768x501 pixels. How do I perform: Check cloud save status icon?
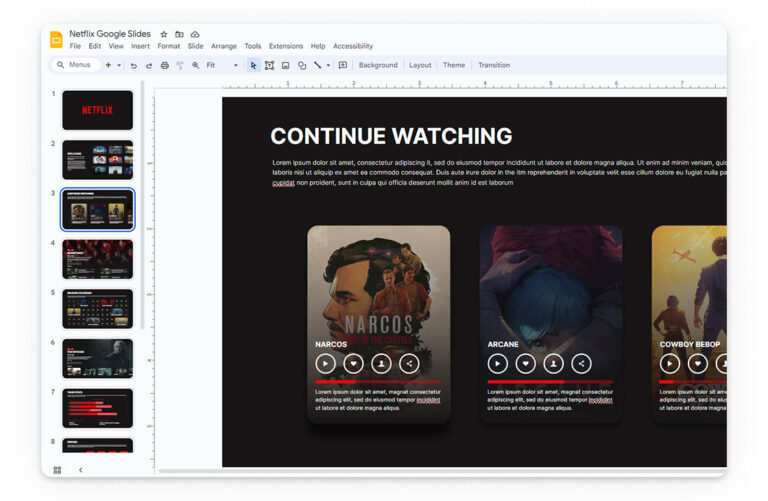195,34
